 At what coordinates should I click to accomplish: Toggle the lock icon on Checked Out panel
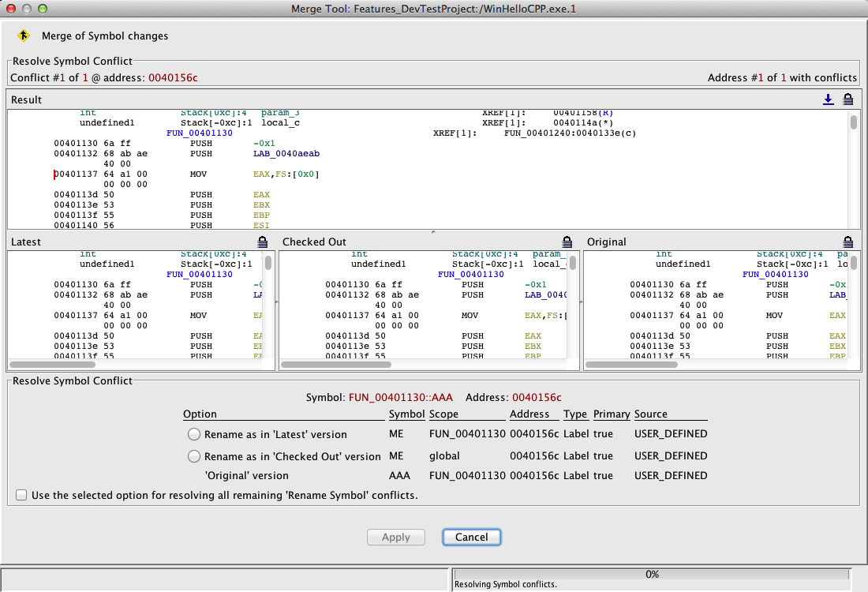567,242
